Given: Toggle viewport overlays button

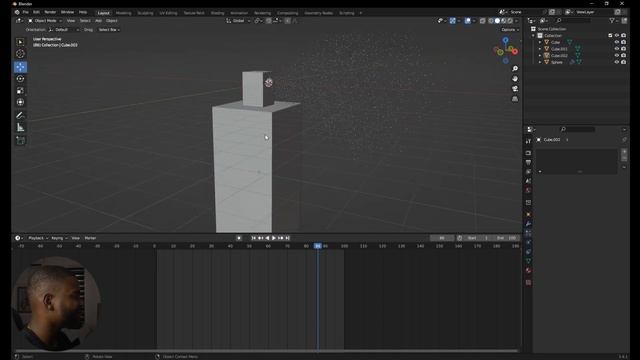Looking at the screenshot, I should click(468, 21).
